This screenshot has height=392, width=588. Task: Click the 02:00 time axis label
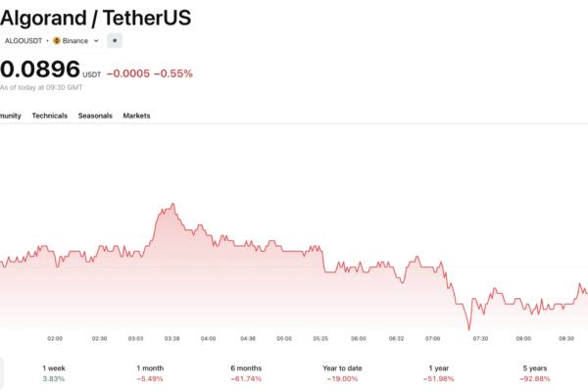[x=55, y=338]
